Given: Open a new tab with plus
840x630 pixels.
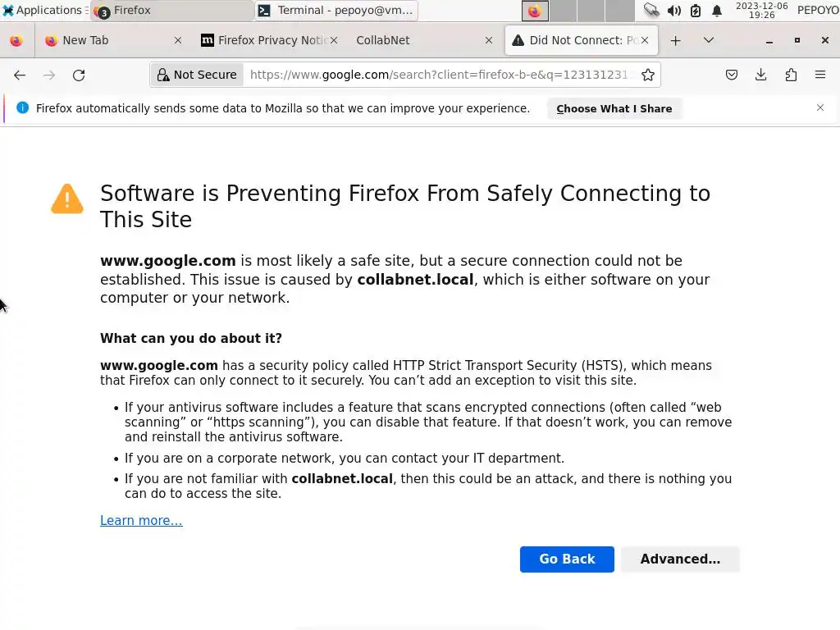Looking at the screenshot, I should coord(675,40).
